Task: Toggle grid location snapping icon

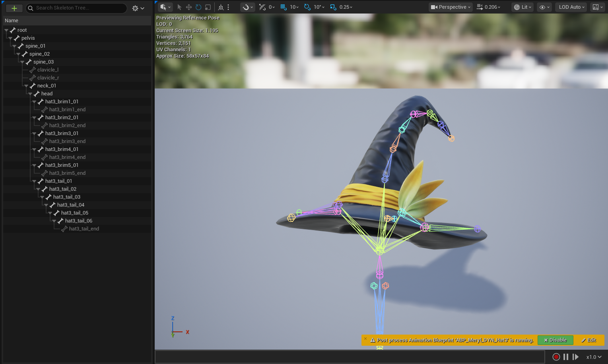Action: (x=284, y=7)
